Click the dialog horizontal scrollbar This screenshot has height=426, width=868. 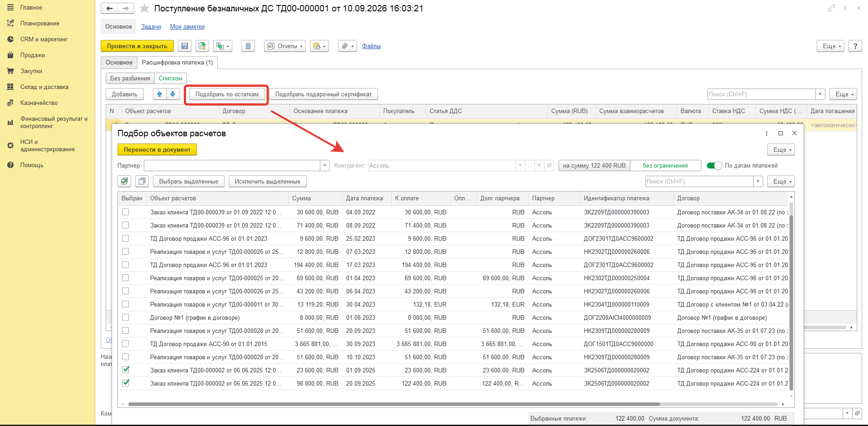point(394,404)
